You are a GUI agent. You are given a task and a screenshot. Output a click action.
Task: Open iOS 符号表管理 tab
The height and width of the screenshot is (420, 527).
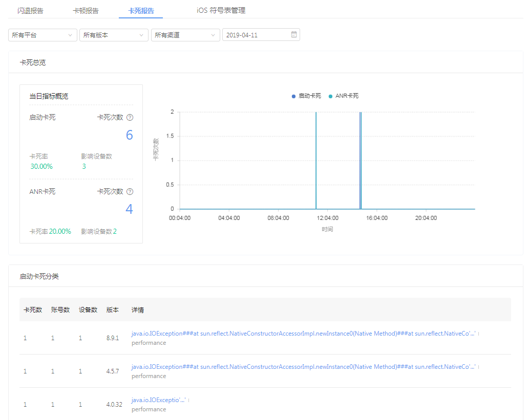click(221, 11)
